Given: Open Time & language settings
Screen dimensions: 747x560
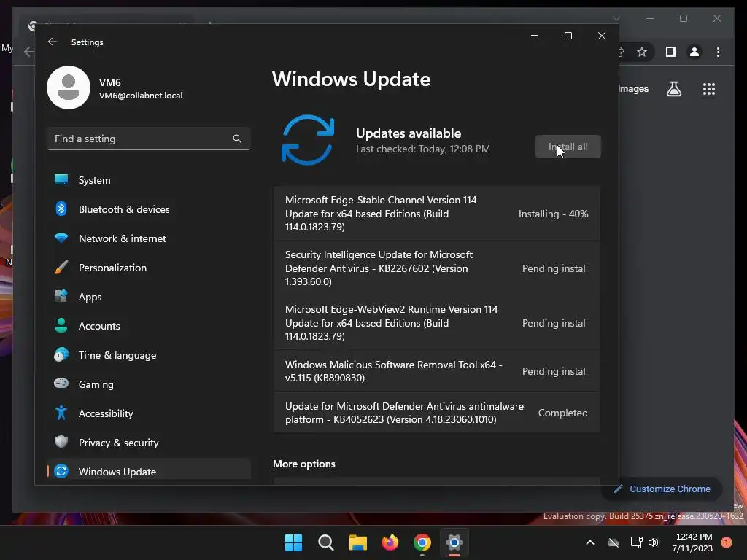Looking at the screenshot, I should coord(149,355).
